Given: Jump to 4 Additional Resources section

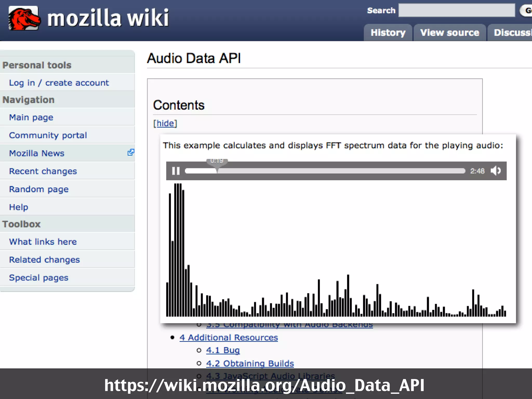Looking at the screenshot, I should 229,337.
